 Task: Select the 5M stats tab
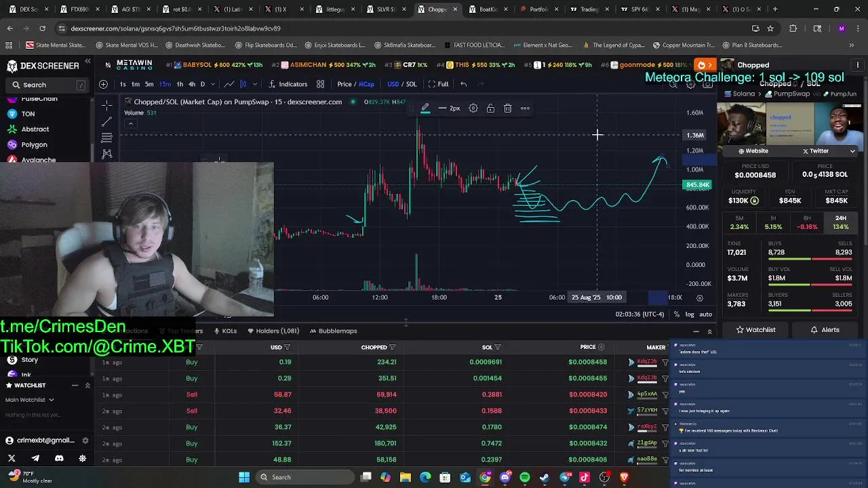(739, 222)
